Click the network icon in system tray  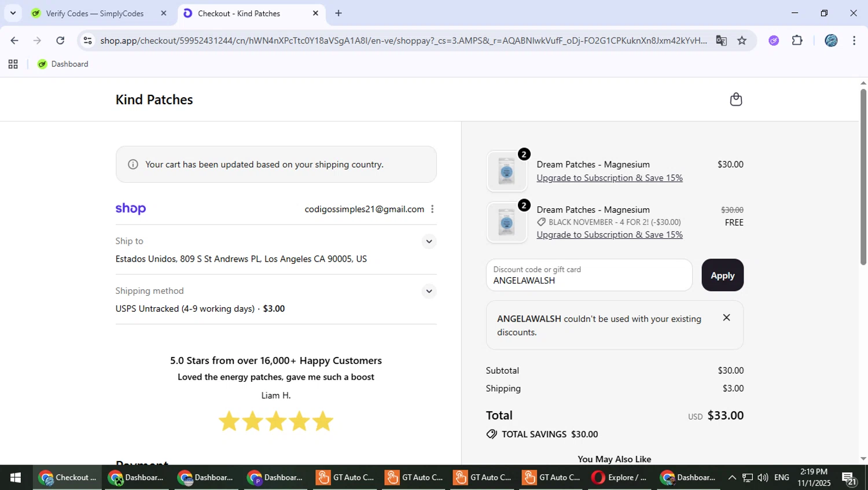pyautogui.click(x=748, y=478)
